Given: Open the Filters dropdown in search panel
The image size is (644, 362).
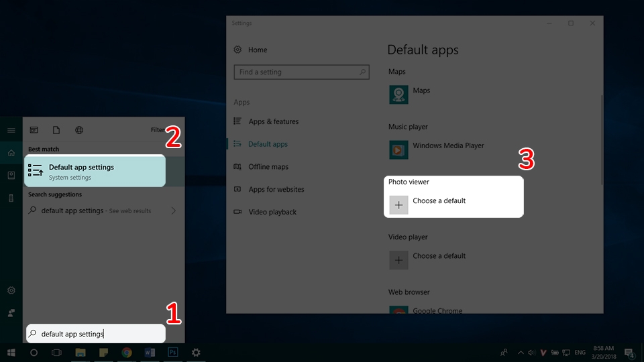Looking at the screenshot, I should tap(159, 129).
